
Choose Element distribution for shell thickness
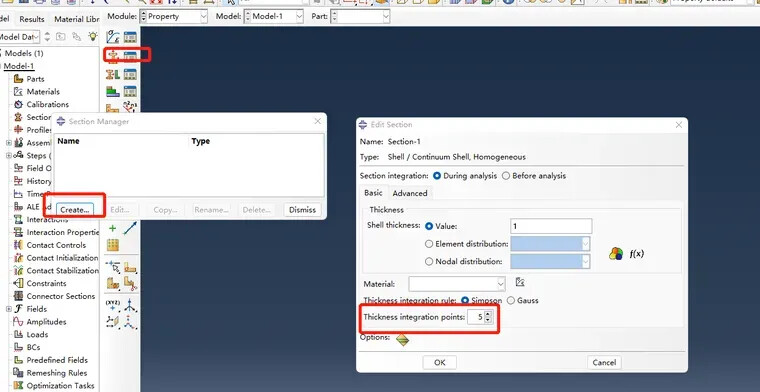pyautogui.click(x=466, y=244)
